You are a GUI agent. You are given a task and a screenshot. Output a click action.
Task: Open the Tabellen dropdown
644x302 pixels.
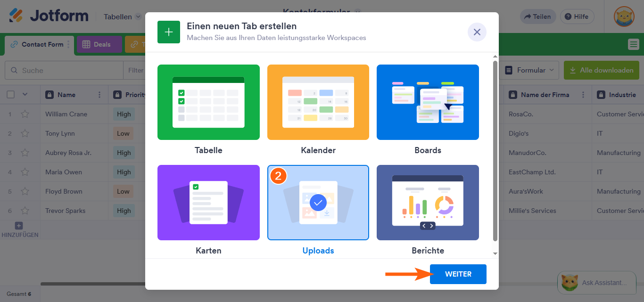(x=122, y=16)
